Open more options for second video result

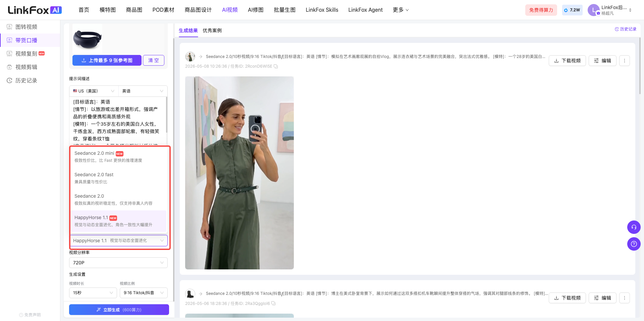[x=624, y=298]
